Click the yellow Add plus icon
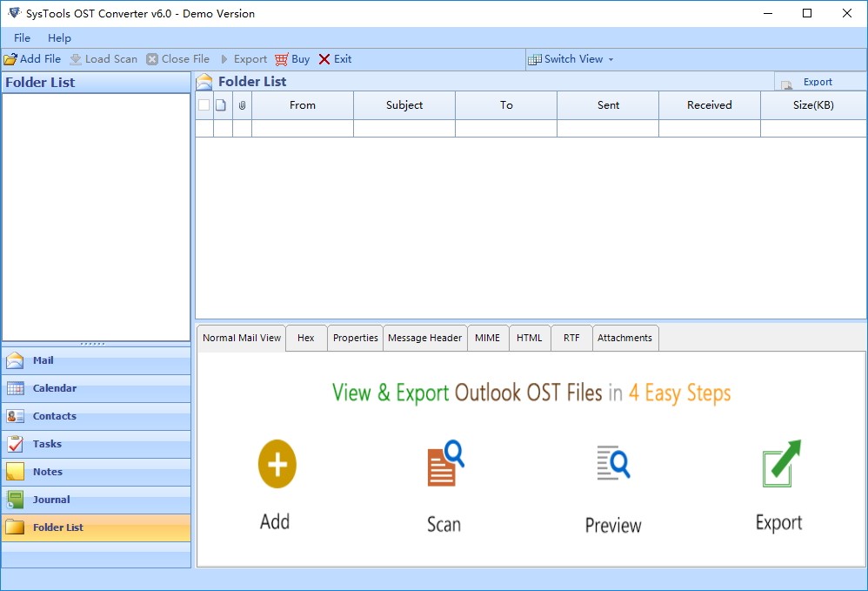This screenshot has width=868, height=591. coord(277,464)
